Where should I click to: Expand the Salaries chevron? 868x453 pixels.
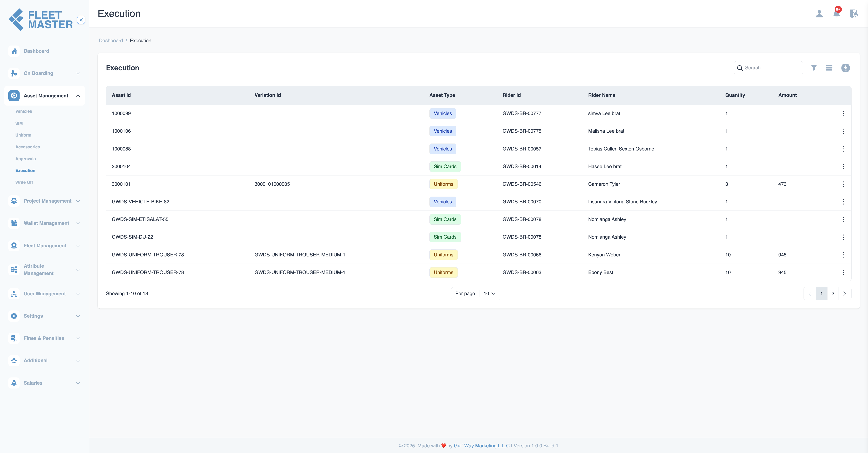pyautogui.click(x=78, y=383)
